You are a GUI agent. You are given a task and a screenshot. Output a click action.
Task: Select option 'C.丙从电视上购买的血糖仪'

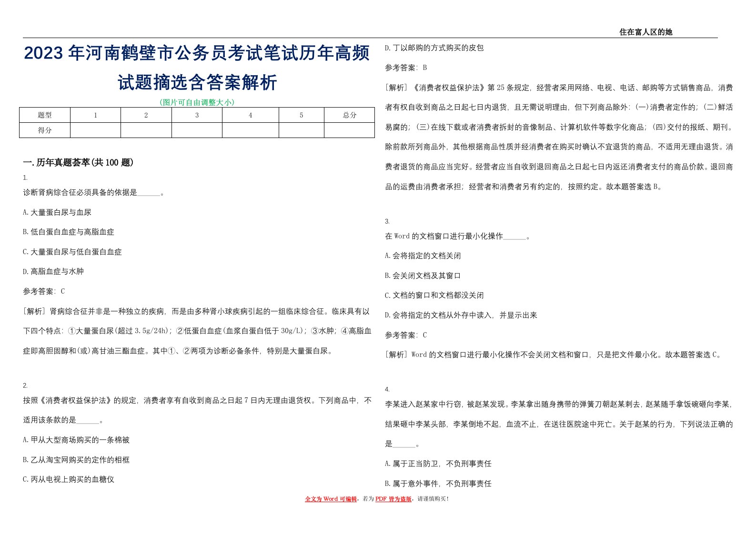(x=69, y=479)
